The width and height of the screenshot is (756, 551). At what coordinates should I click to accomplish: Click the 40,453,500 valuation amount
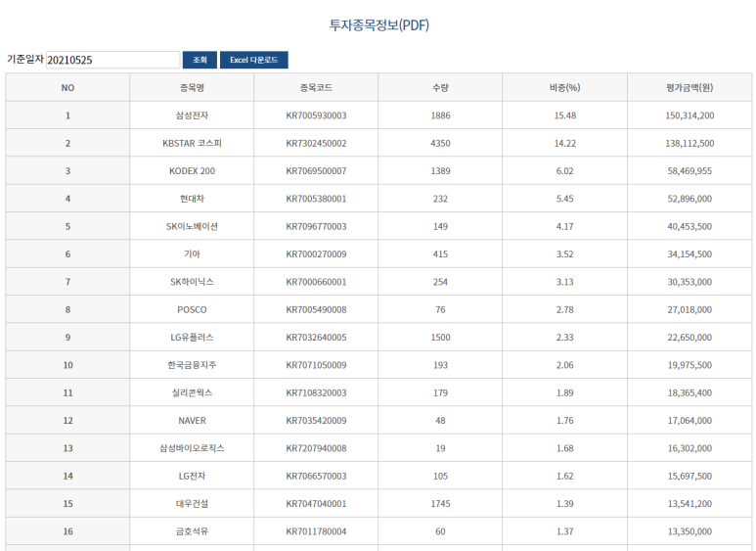tap(689, 227)
